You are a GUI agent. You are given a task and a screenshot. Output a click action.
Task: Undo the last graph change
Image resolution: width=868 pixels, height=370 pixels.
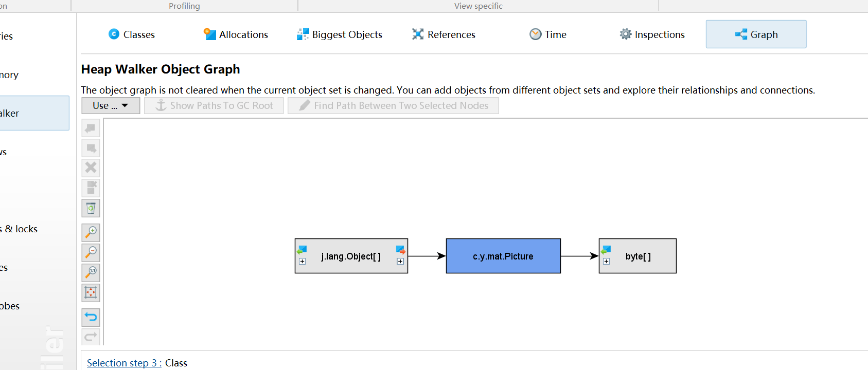point(91,317)
